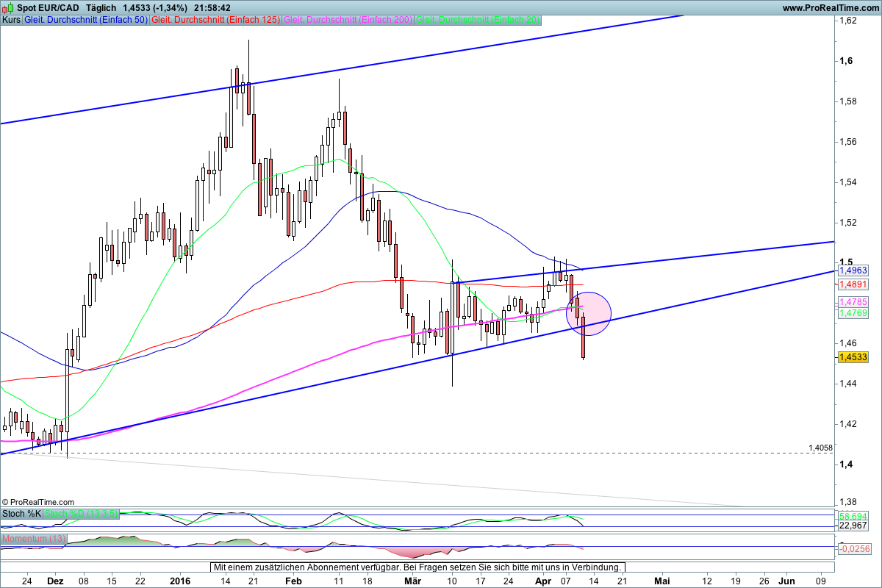
Task: Click the Dez label on the time axis
Action: [55, 581]
